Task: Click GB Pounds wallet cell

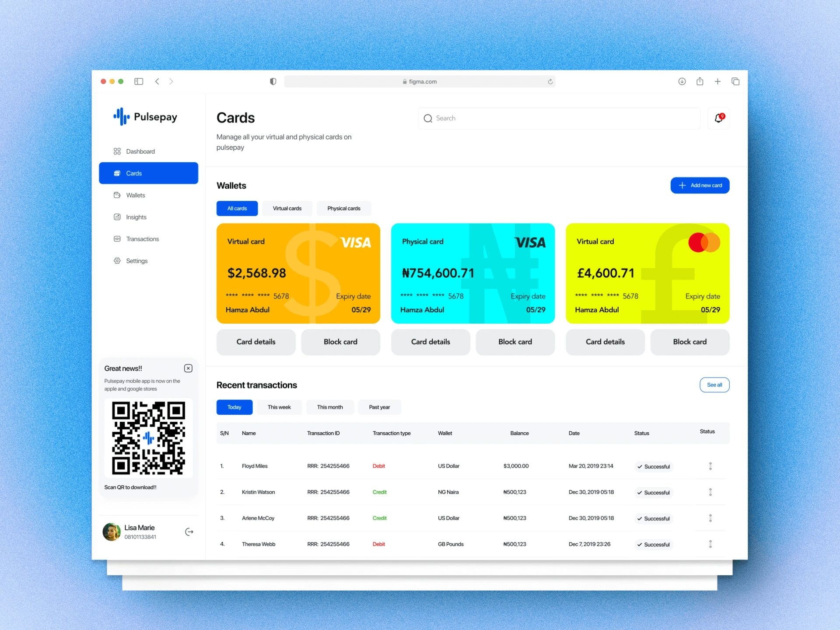Action: point(451,544)
